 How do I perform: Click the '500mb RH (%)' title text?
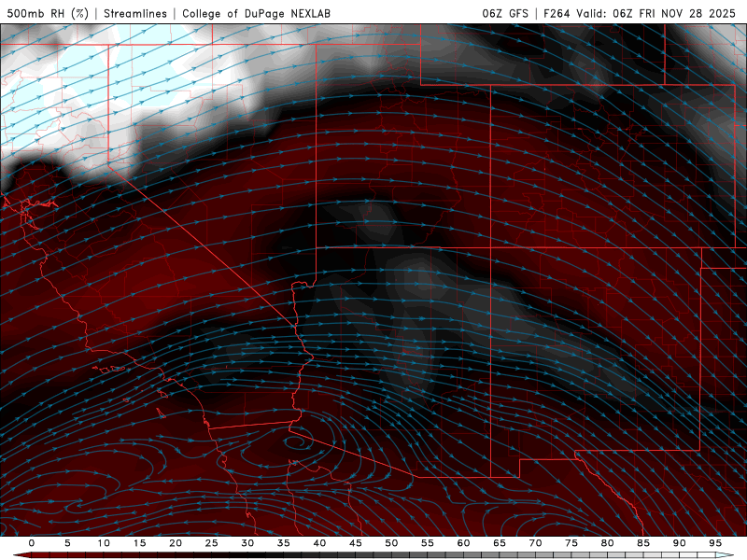tap(48, 13)
